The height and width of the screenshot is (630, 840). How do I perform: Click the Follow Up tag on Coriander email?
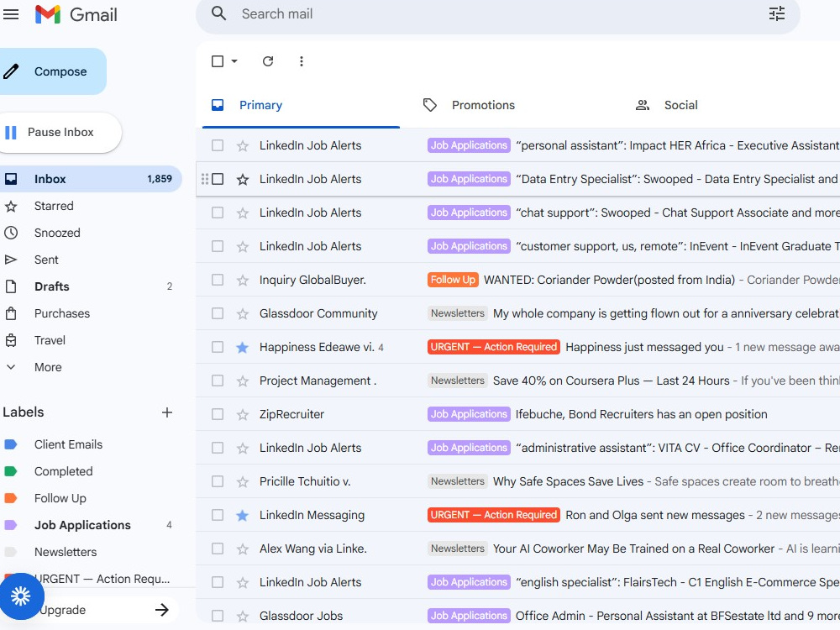point(453,280)
